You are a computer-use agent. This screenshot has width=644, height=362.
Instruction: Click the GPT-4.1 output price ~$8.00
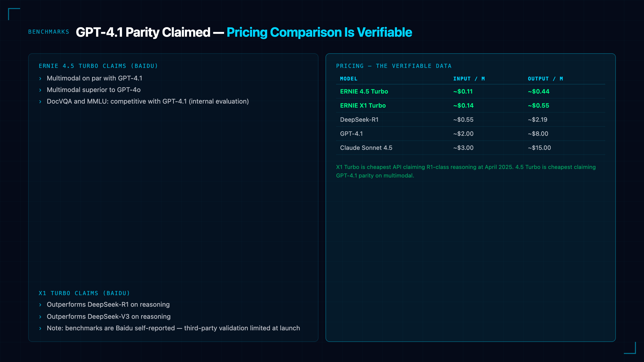point(538,134)
